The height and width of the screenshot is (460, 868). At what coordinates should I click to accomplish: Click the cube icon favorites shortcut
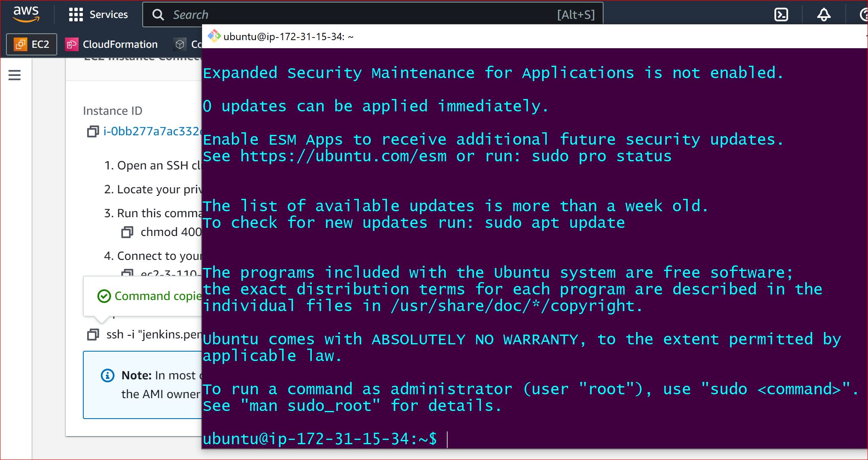tap(179, 44)
